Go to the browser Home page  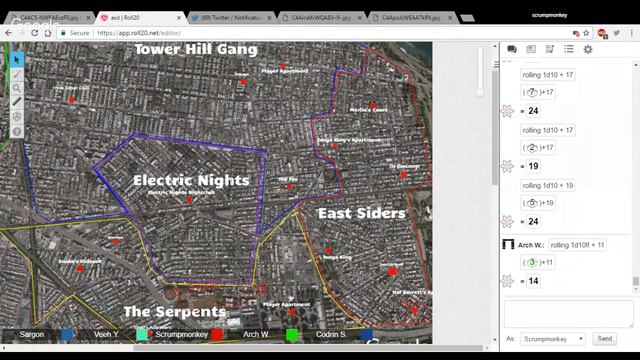tap(48, 33)
